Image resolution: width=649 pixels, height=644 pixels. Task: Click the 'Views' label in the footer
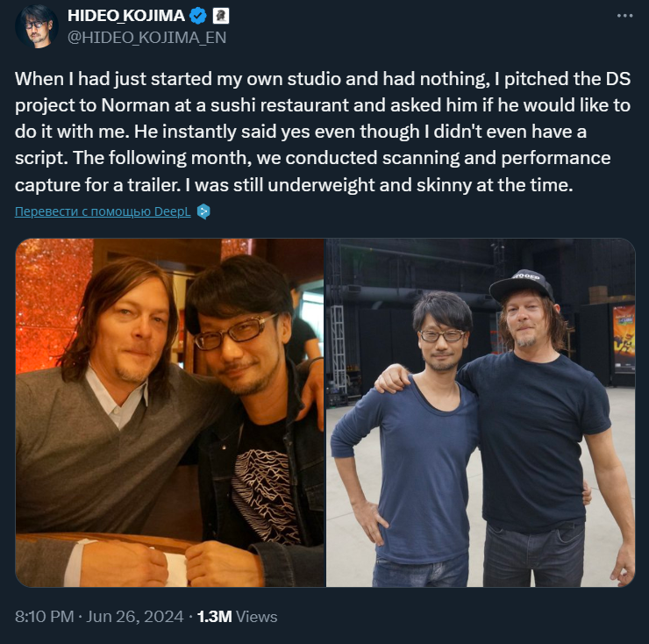257,617
